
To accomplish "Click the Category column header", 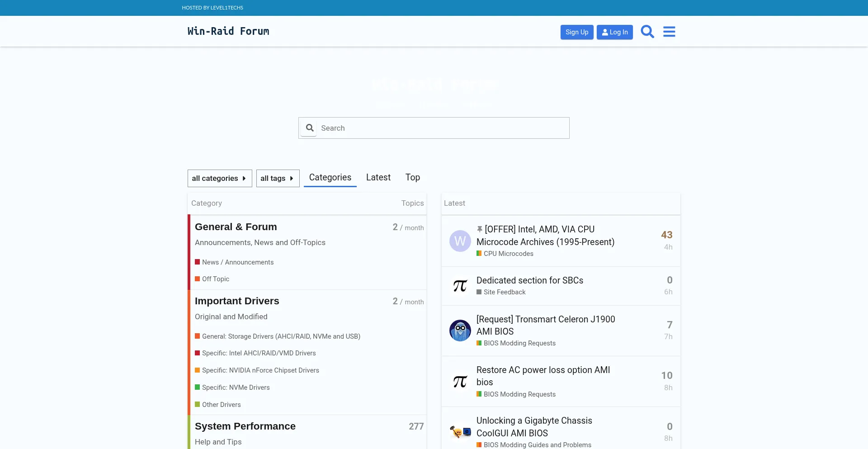I will click(207, 203).
